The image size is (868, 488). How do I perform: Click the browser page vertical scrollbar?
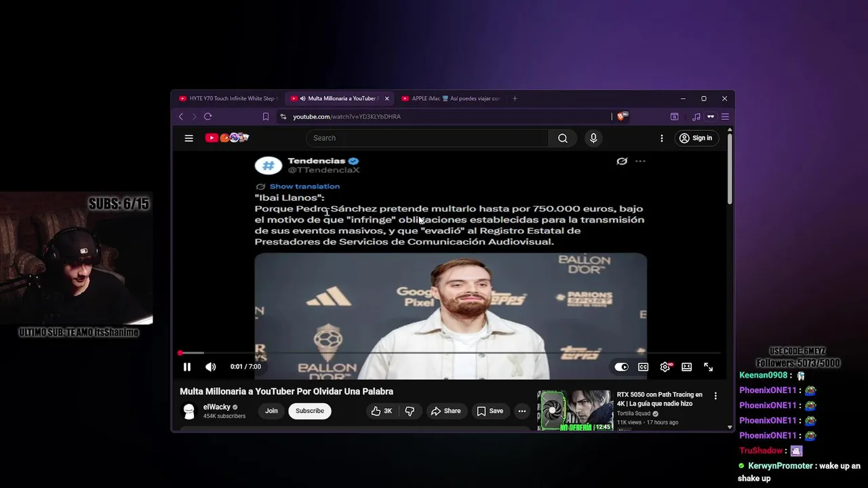click(x=730, y=169)
